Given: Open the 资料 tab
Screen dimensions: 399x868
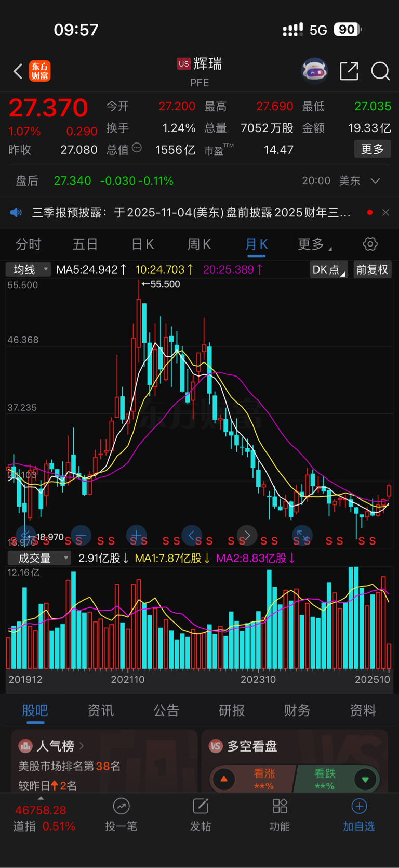Looking at the screenshot, I should point(363,710).
